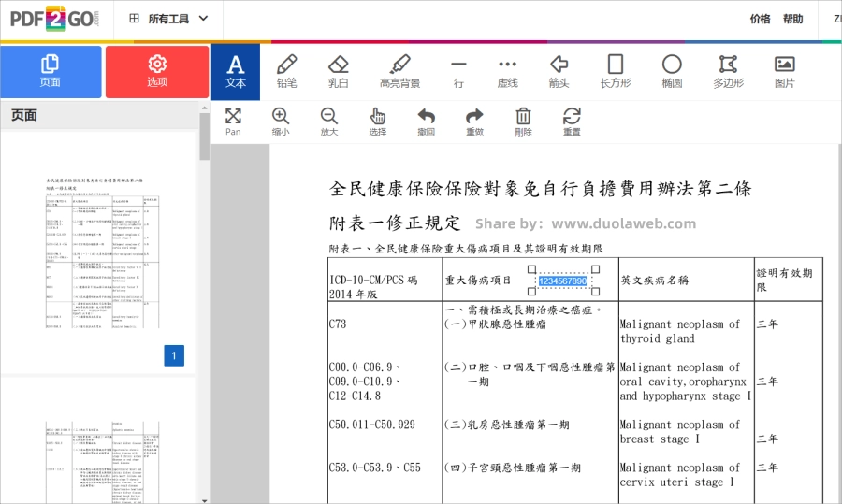The width and height of the screenshot is (842, 504).
Task: Click the 价格 link
Action: coord(760,19)
